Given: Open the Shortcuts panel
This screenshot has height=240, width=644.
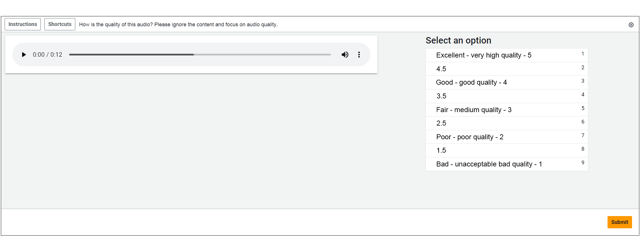Looking at the screenshot, I should 60,24.
